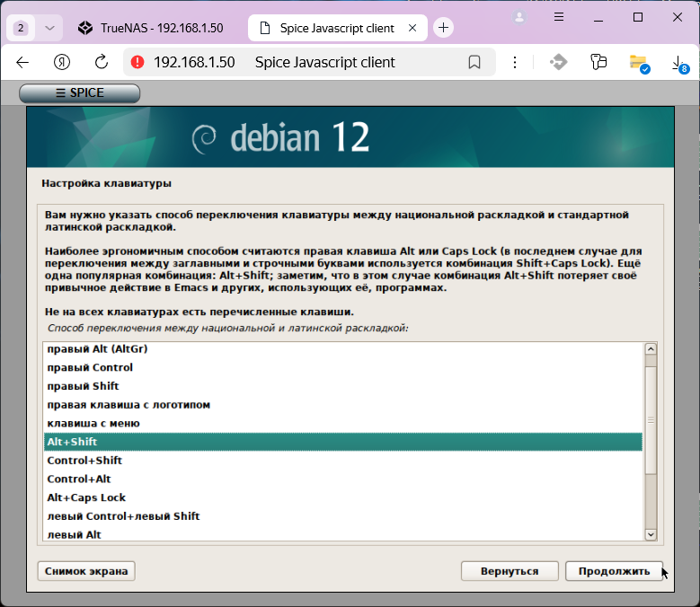Choose правый Shift option
Viewport: 700px width, 607px height.
point(343,386)
